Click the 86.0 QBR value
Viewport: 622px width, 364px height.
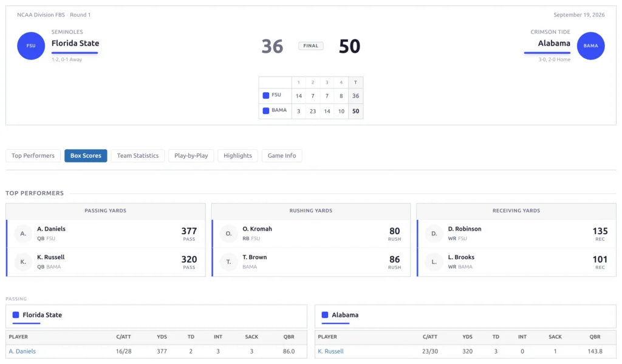pyautogui.click(x=289, y=351)
